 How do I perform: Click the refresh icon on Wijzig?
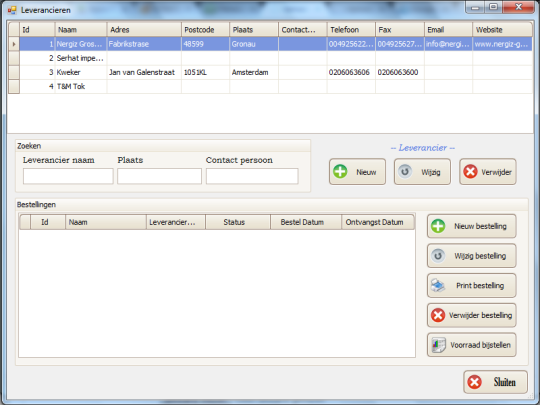point(405,171)
